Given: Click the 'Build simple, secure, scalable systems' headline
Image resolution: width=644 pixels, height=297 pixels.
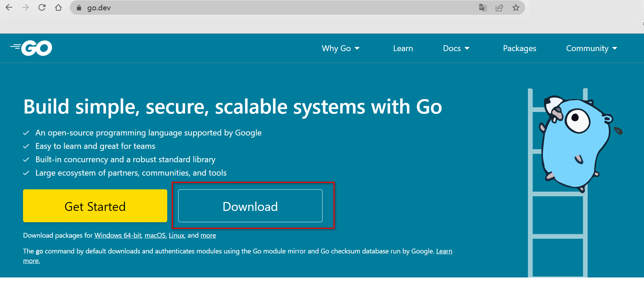Looking at the screenshot, I should (x=233, y=107).
